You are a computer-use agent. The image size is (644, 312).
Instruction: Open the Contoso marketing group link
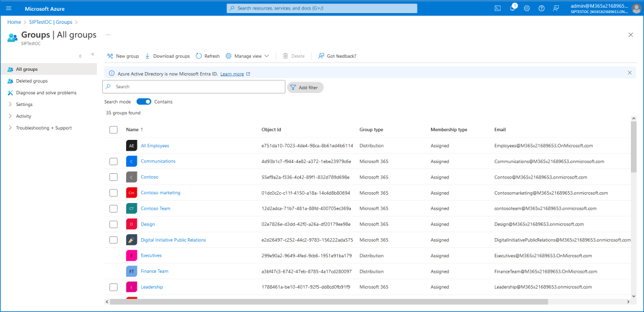[x=161, y=193]
